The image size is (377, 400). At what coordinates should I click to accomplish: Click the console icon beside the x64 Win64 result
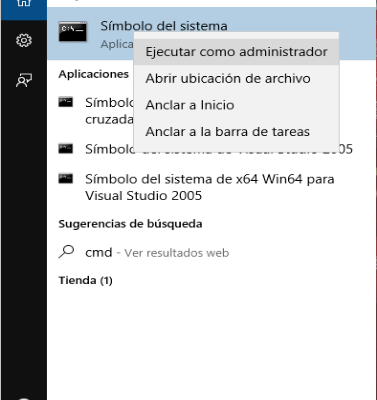pyautogui.click(x=66, y=179)
